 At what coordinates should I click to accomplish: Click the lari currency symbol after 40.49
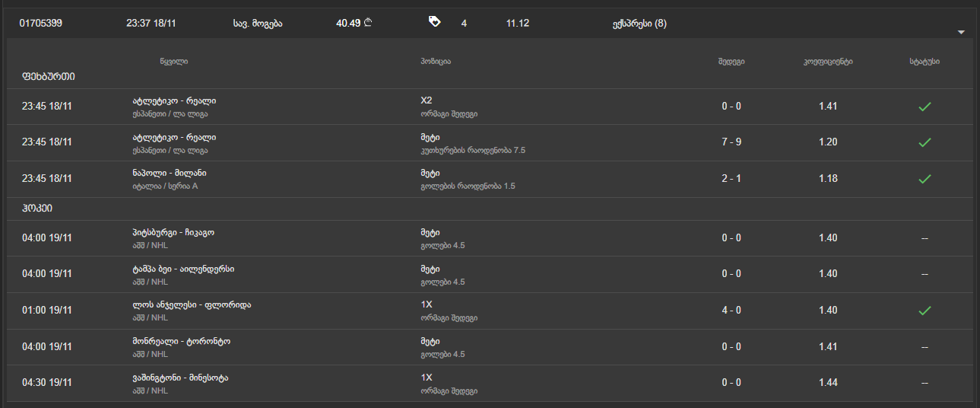tap(368, 23)
